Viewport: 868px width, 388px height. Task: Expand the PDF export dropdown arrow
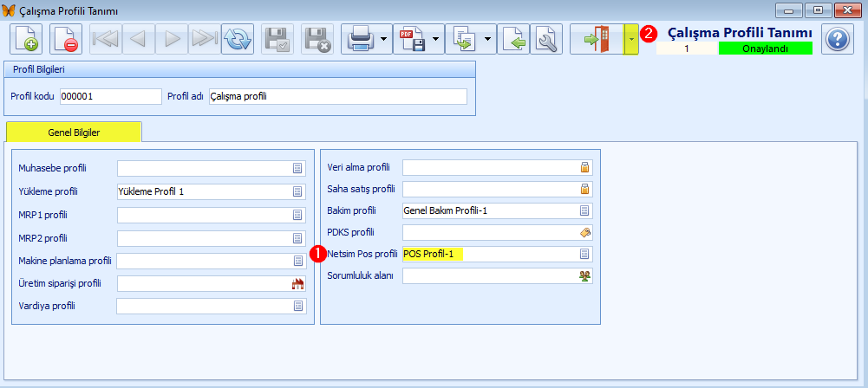[x=435, y=40]
